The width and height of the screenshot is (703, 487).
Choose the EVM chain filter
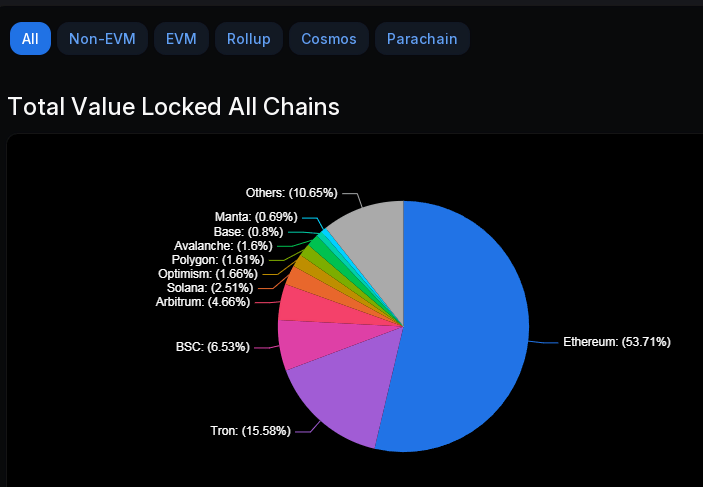181,39
